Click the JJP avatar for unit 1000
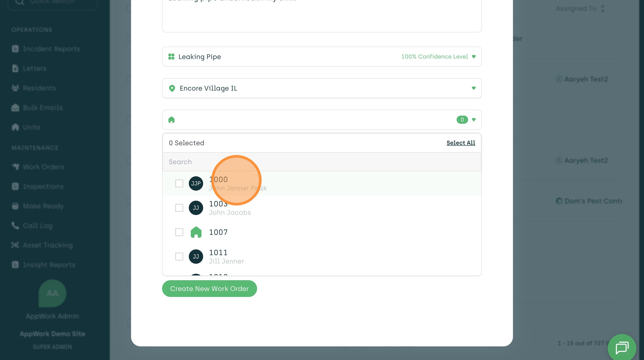Screen dimensions: 644x360 196,183
